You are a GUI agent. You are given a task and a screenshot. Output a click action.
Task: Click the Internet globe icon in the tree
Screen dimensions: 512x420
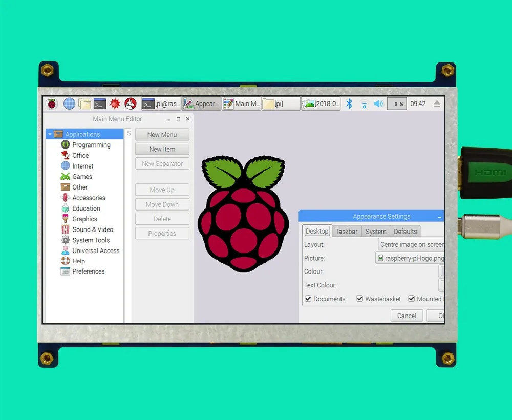[x=66, y=165]
